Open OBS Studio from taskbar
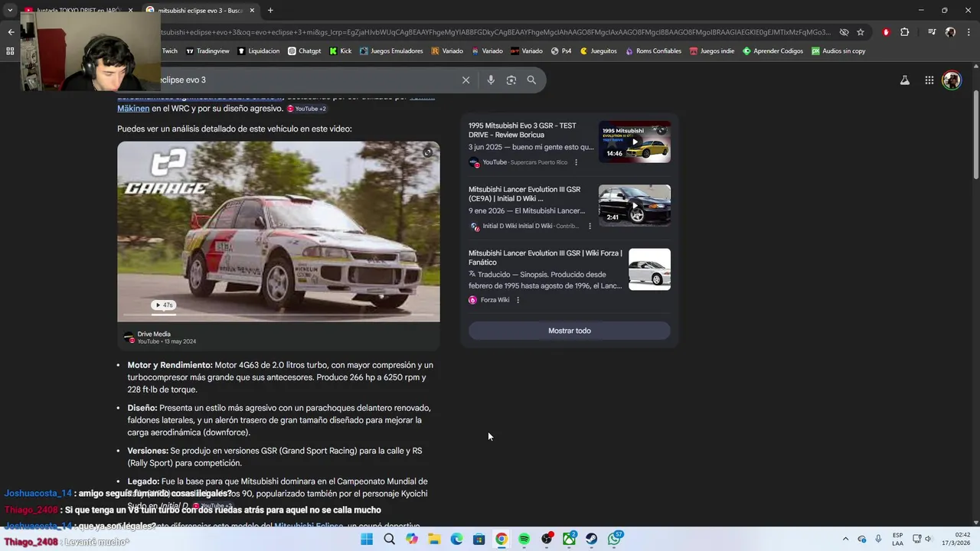The image size is (980, 551). [x=547, y=539]
